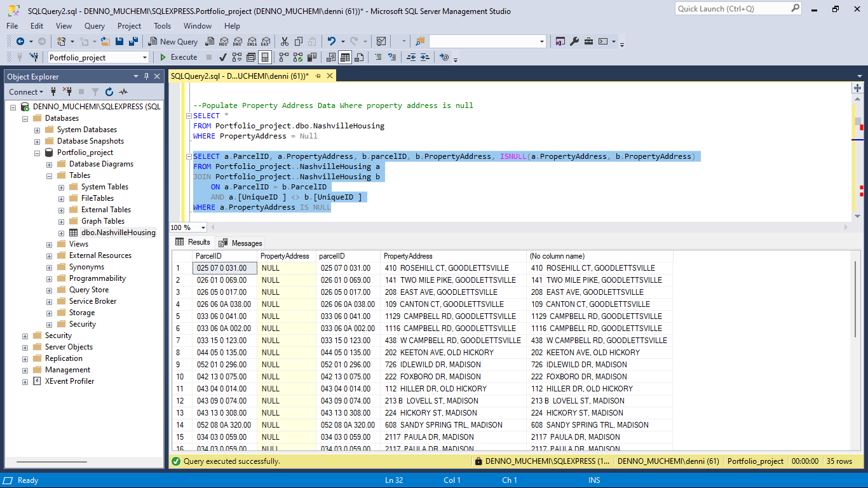This screenshot has width=868, height=488.
Task: Save the query with the single-disk icon
Action: pyautogui.click(x=119, y=41)
